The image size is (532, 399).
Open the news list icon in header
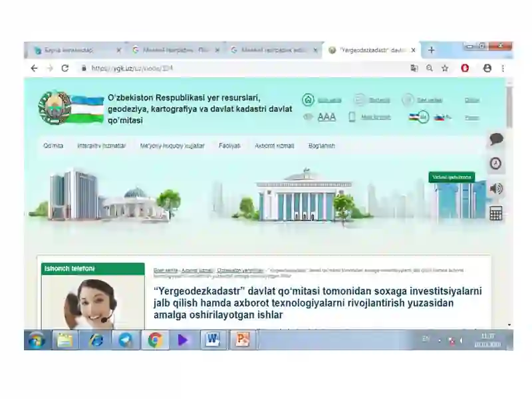(x=359, y=100)
